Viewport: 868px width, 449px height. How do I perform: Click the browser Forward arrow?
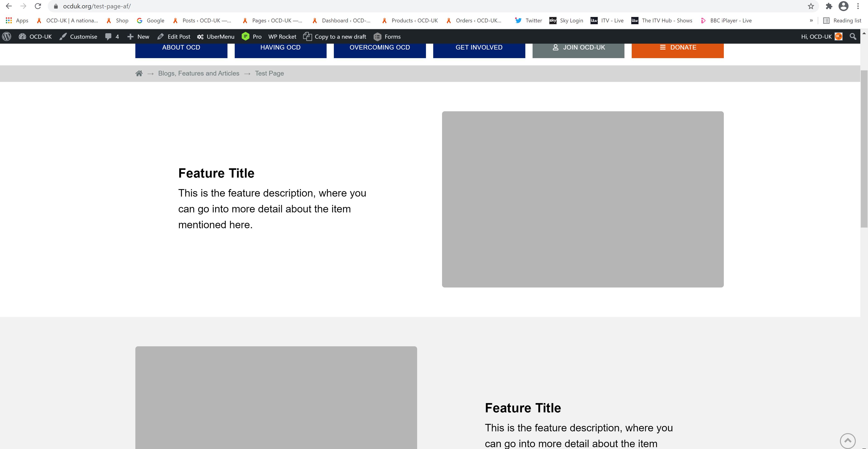(23, 6)
